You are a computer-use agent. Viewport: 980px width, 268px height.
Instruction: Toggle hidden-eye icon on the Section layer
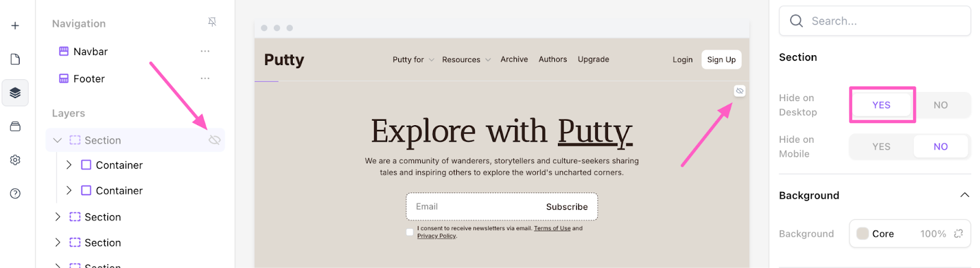pyautogui.click(x=214, y=140)
